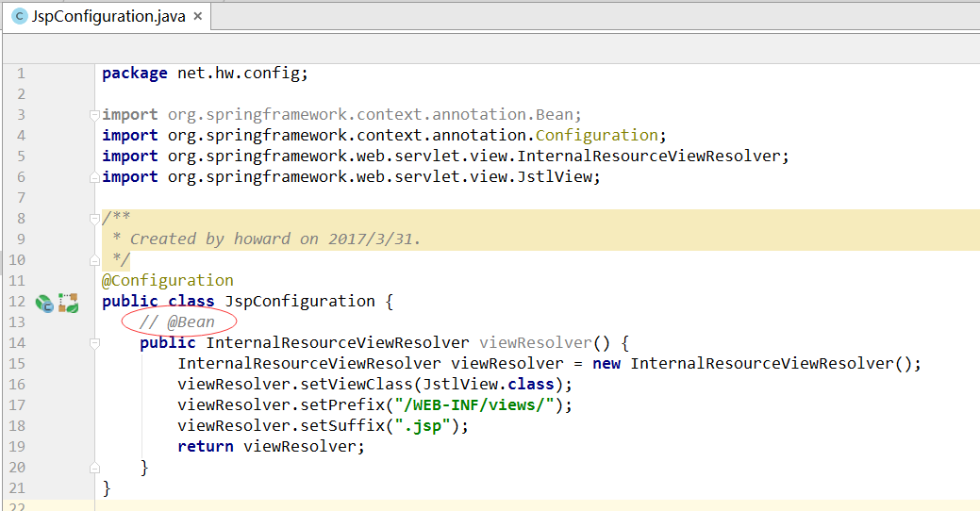Screen dimensions: 980x511
Task: Click 'setViewClass' on line 16
Action: coord(357,384)
